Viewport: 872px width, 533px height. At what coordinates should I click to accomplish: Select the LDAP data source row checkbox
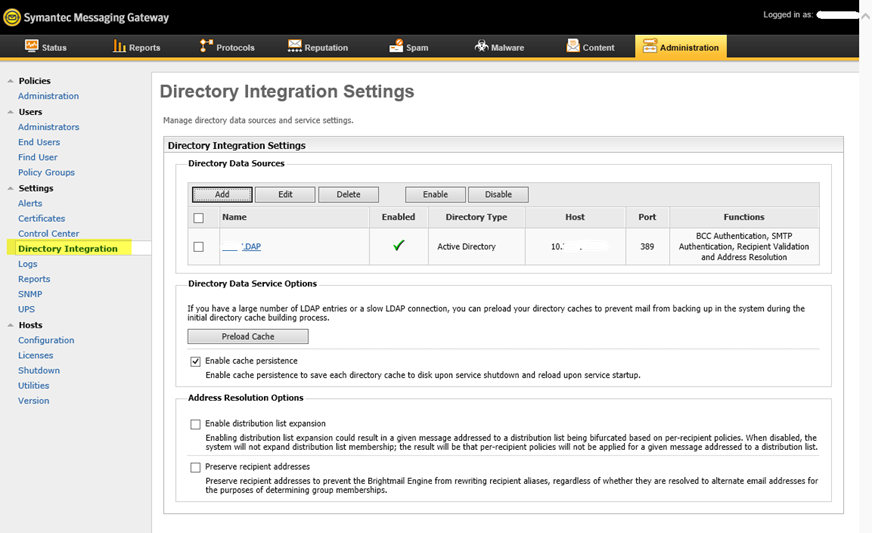coord(199,246)
